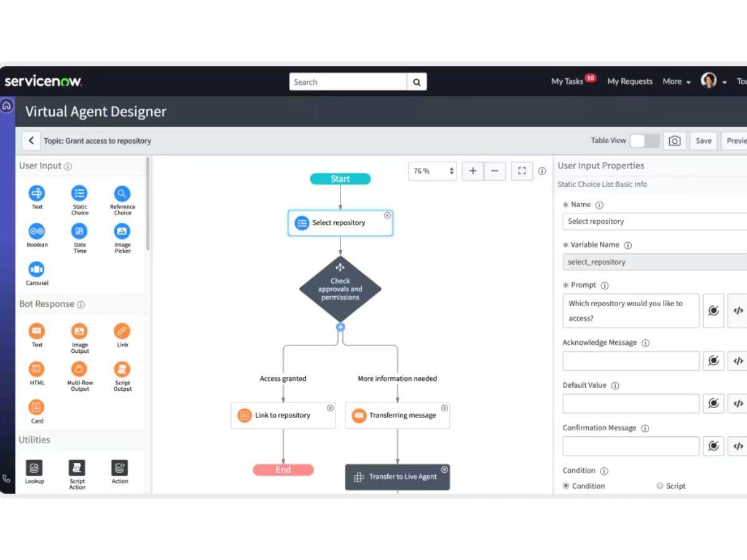Screen dimensions: 747x560
Task: Go back with the left chevron button
Action: point(31,141)
